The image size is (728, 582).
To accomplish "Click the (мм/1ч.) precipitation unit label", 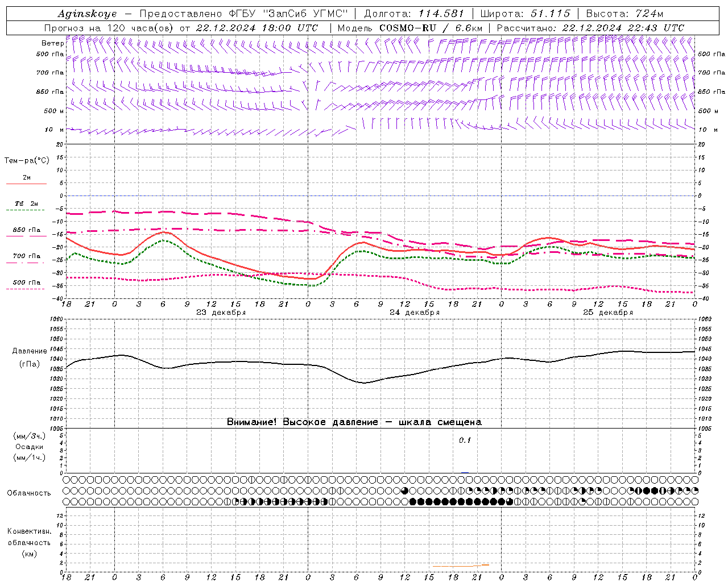I will point(29,458).
